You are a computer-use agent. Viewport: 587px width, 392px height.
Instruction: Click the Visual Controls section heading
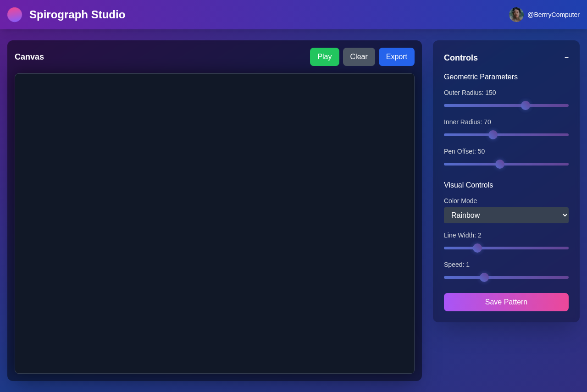[468, 185]
